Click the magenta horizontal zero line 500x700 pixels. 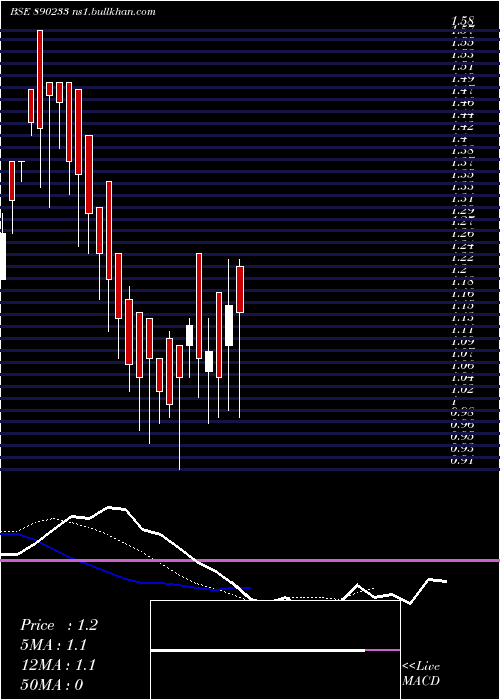tap(250, 560)
